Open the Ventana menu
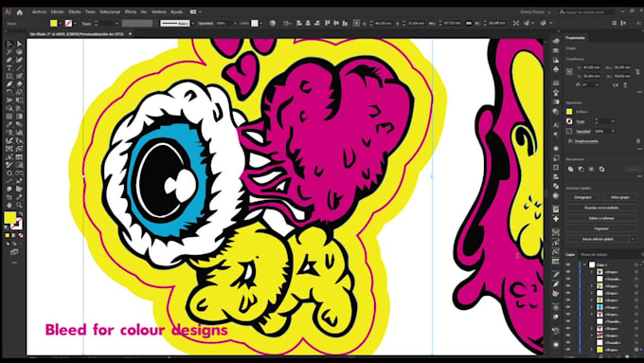The height and width of the screenshot is (363, 644). 159,12
